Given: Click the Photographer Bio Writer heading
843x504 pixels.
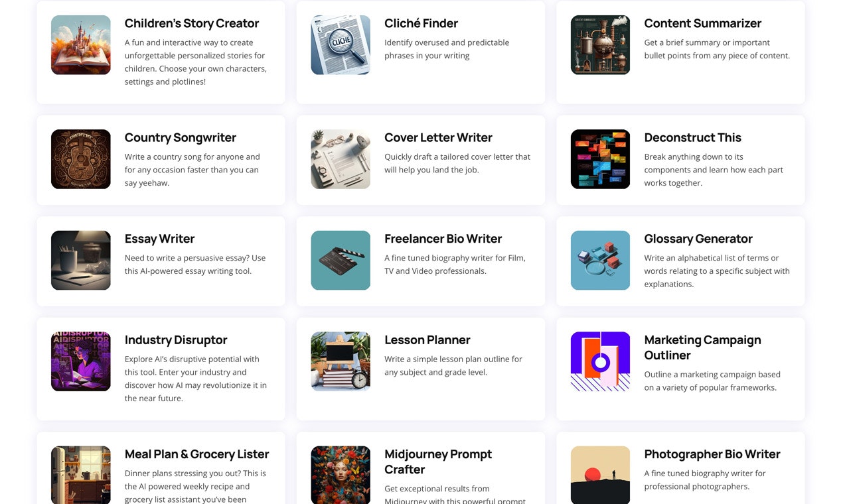Looking at the screenshot, I should point(712,454).
